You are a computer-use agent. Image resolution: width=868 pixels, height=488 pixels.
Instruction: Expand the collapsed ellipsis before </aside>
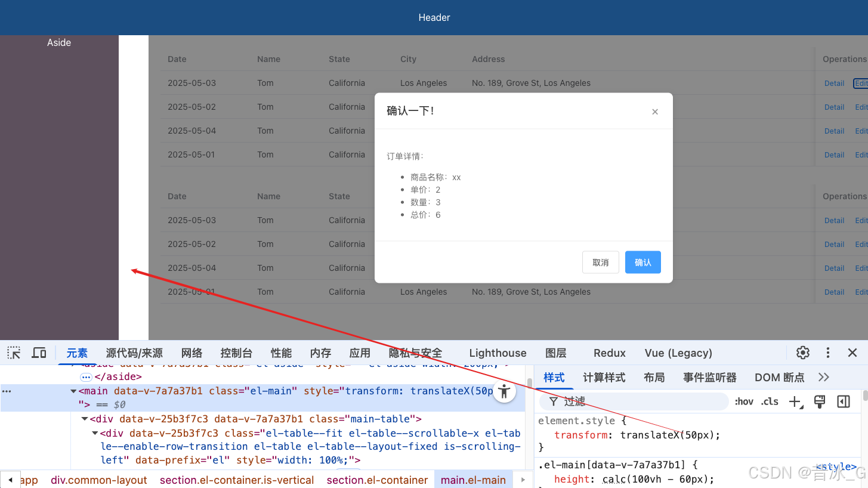[86, 377]
